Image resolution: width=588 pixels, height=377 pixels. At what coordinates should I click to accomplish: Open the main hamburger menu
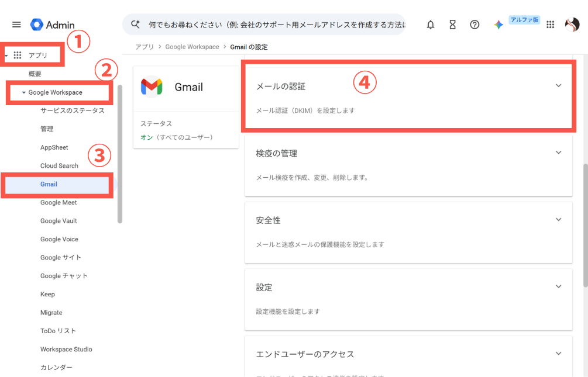(x=16, y=25)
